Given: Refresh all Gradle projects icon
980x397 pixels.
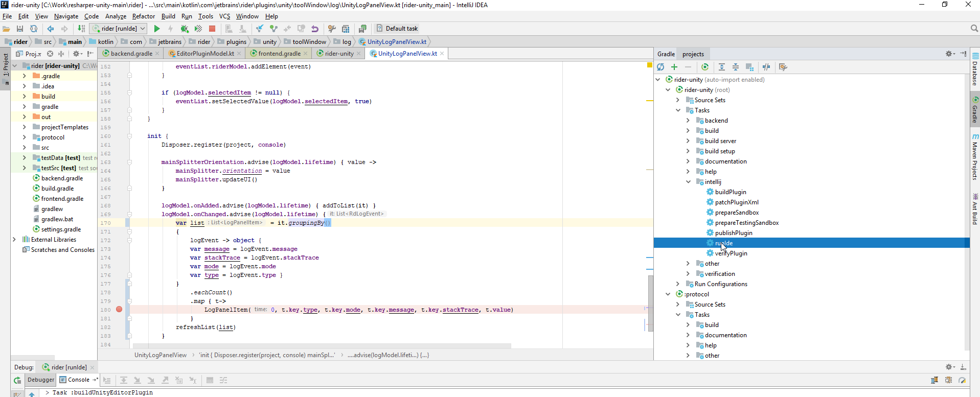Looking at the screenshot, I should (x=660, y=67).
